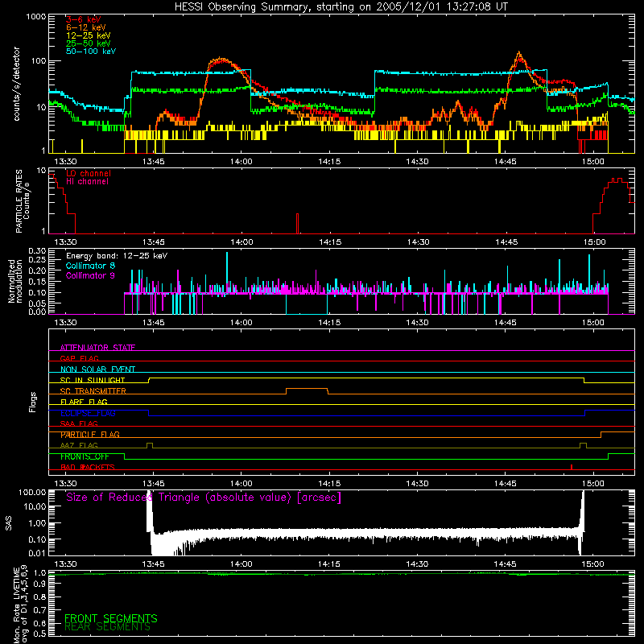Viewport: 644px width, 644px height.
Task: Click the PARTICLE RATES axis label
Action: point(23,200)
